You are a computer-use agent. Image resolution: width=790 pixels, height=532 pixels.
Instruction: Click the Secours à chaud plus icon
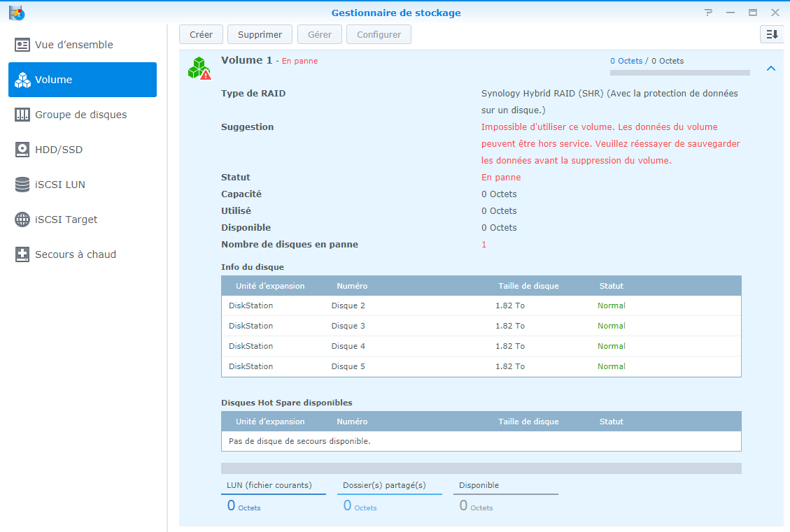coord(22,254)
